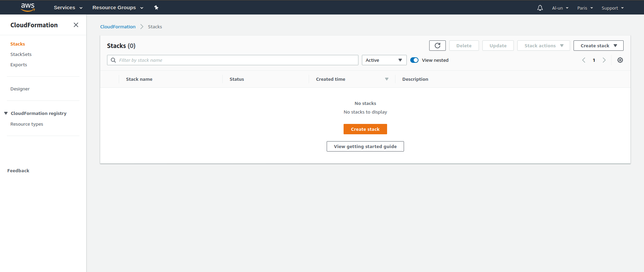Open the Stack actions dropdown

pos(544,46)
